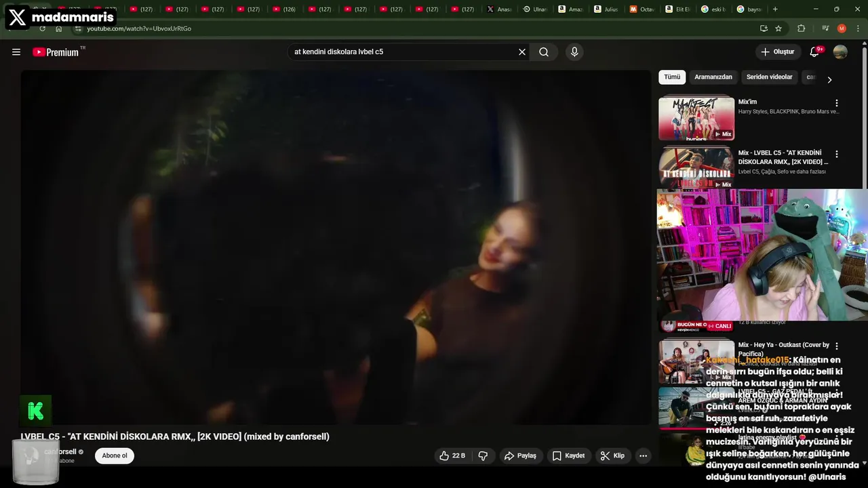Open the YouTube guide hamburger menu
This screenshot has height=488, width=868.
point(16,52)
